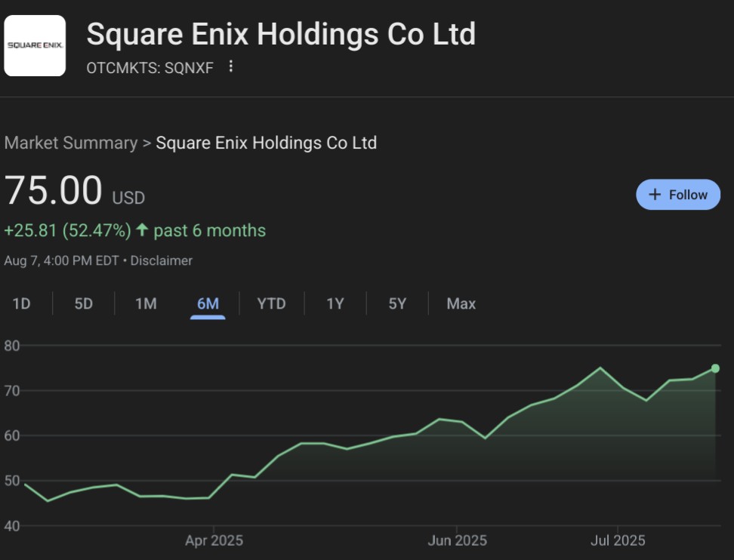734x560 pixels.
Task: Switch chart to 5D range
Action: pos(84,303)
